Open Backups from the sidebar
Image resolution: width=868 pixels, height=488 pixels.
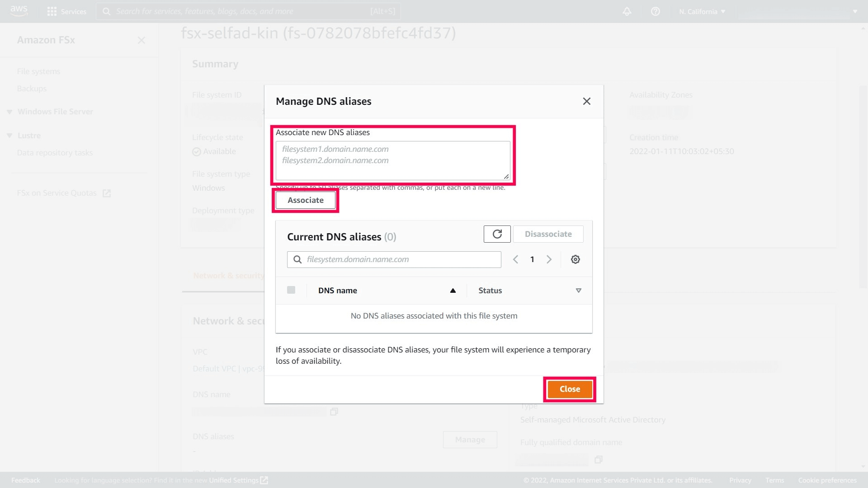pyautogui.click(x=32, y=89)
